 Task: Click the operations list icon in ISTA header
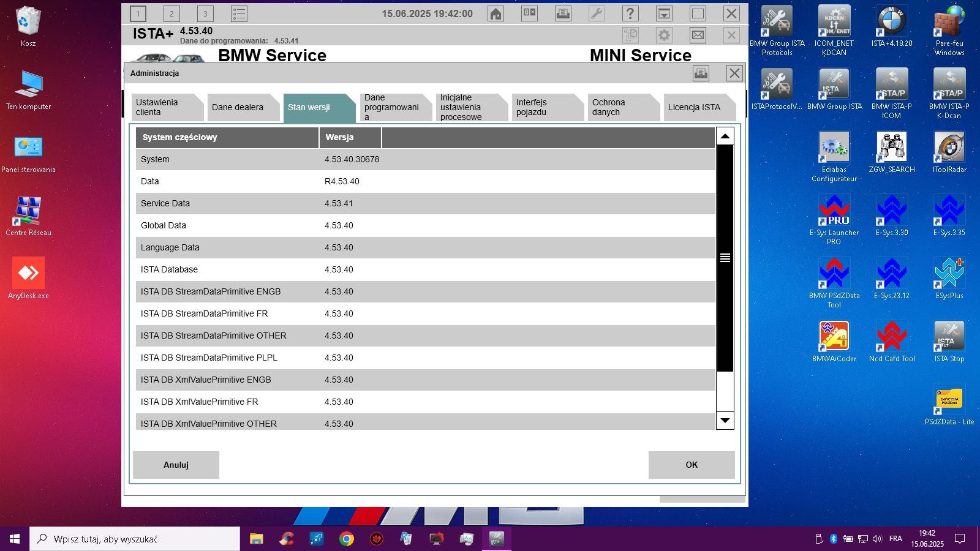coord(239,13)
